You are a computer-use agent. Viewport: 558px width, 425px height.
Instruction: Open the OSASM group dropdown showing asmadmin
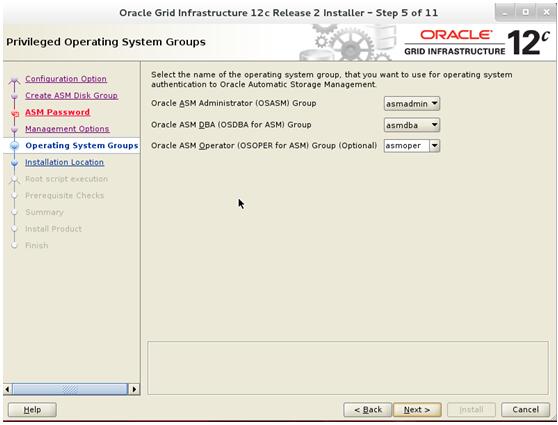pos(412,104)
